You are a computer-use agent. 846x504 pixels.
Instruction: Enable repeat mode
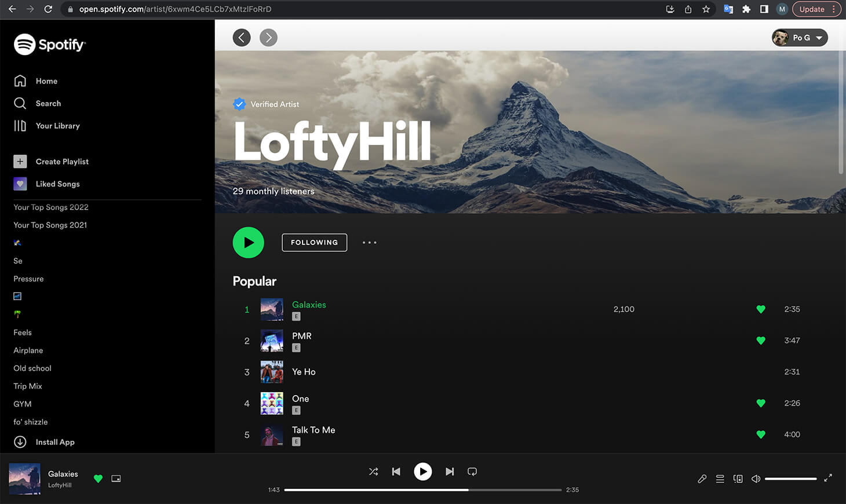472,472
